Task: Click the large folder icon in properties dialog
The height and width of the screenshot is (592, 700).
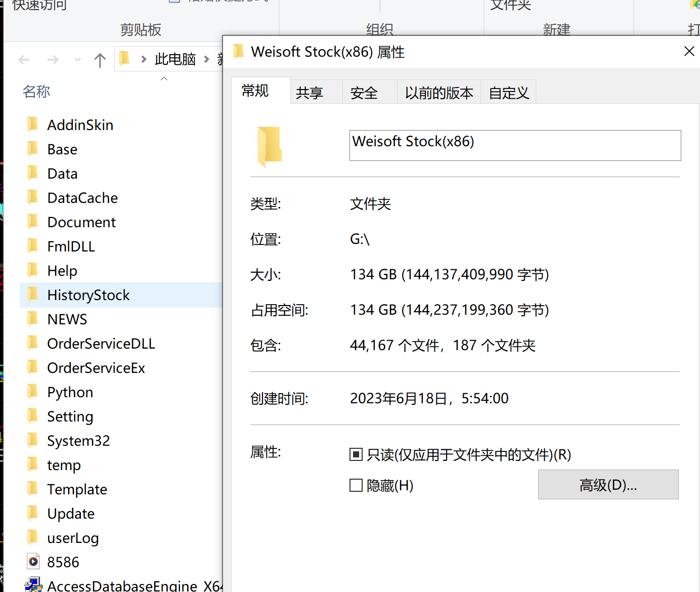Action: tap(270, 147)
